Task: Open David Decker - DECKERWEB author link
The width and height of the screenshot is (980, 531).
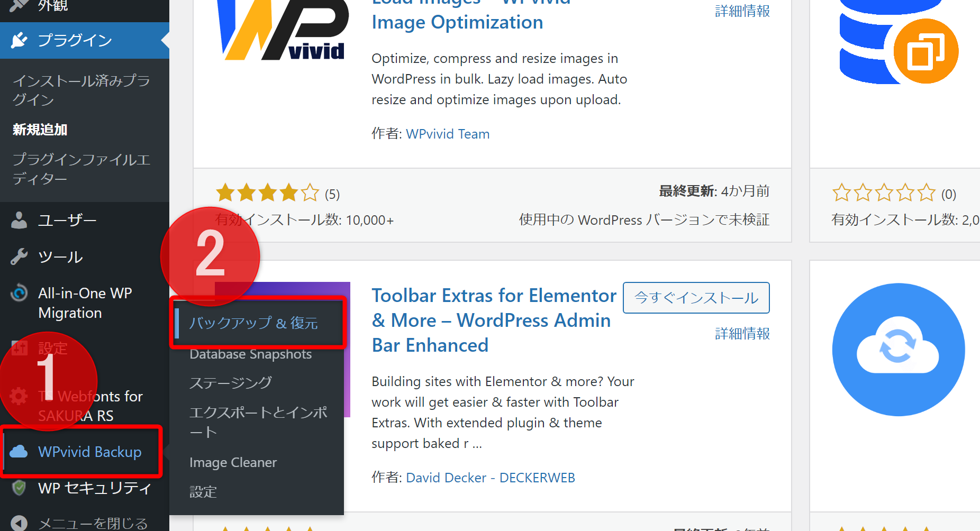Action: tap(490, 478)
